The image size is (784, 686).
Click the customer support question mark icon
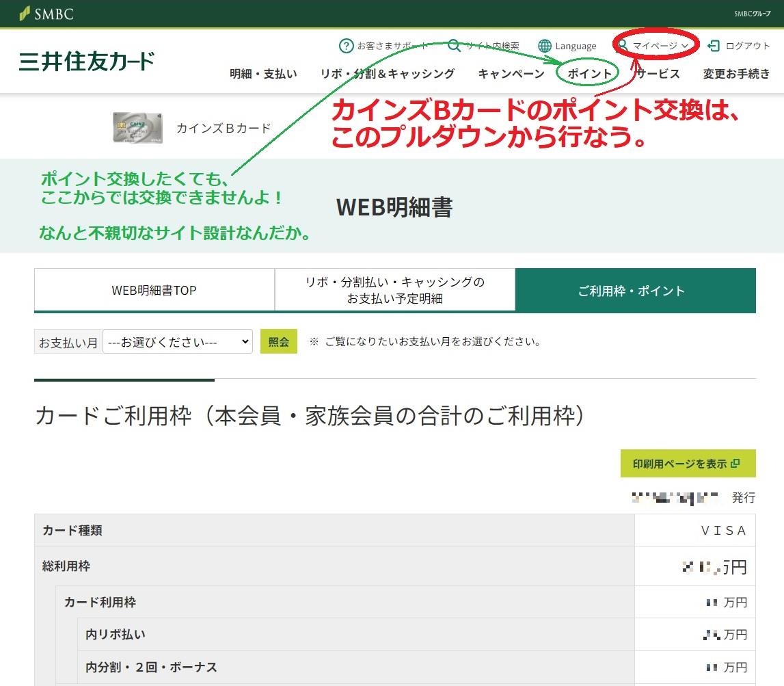click(346, 46)
